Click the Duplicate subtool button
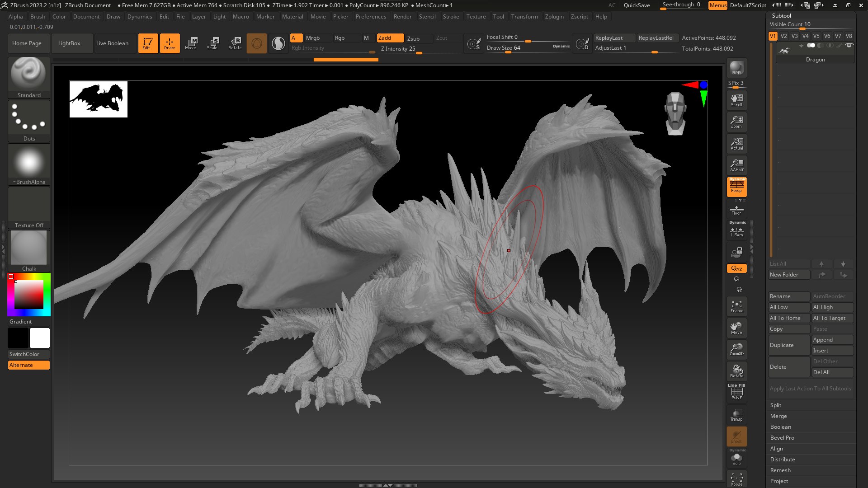This screenshot has height=488, width=868. [x=789, y=345]
